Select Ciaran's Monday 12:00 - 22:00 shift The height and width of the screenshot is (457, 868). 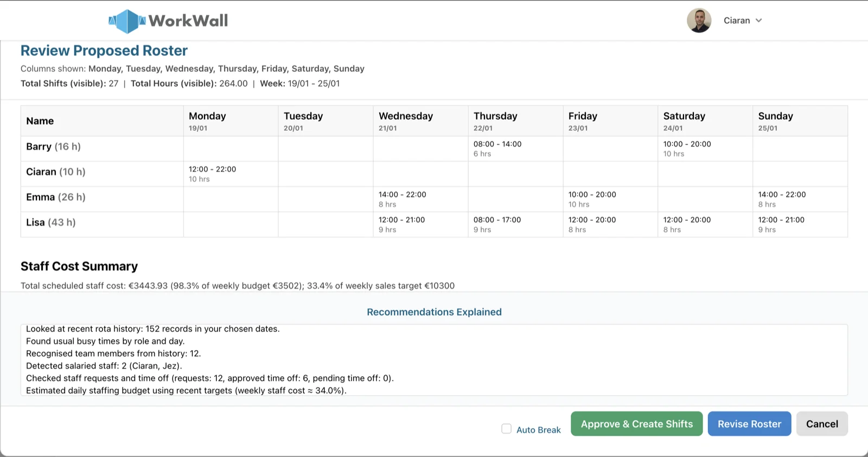pos(231,174)
